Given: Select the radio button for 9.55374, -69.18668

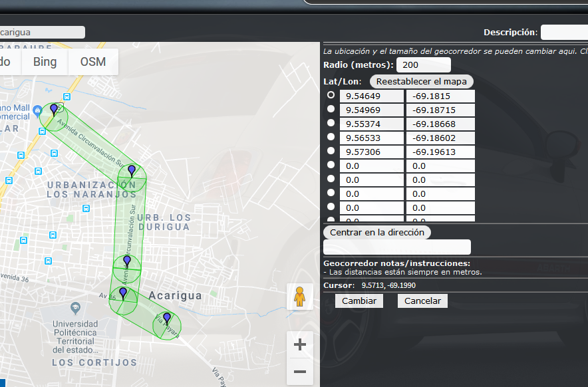Looking at the screenshot, I should pos(331,123).
